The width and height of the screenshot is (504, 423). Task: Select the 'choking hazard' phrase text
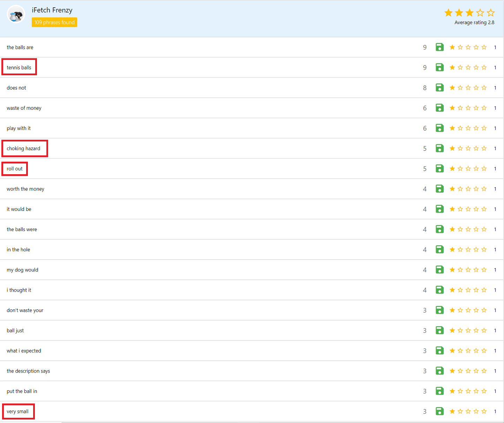click(x=23, y=148)
